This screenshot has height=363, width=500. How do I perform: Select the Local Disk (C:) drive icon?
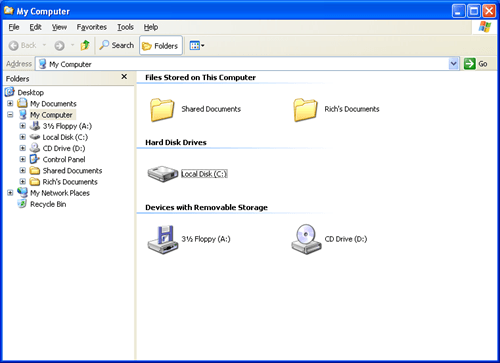pos(163,174)
